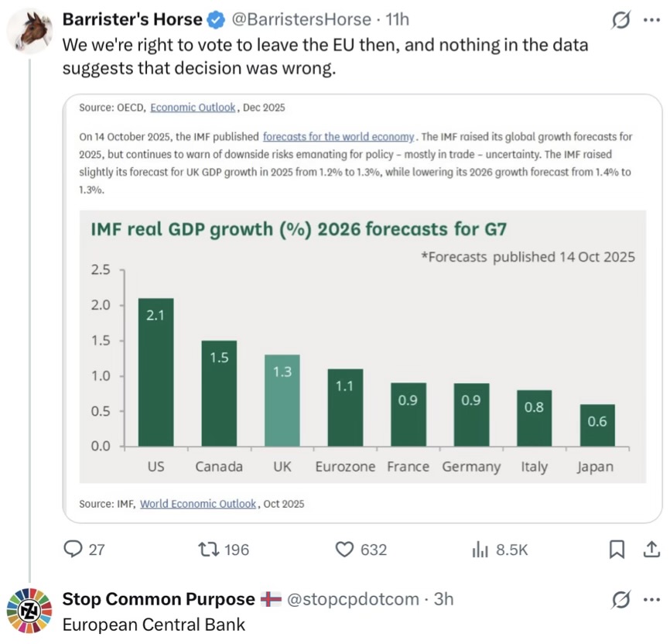This screenshot has width=670, height=644.
Task: Open Barrister's Horse horse avatar
Action: coord(29,31)
